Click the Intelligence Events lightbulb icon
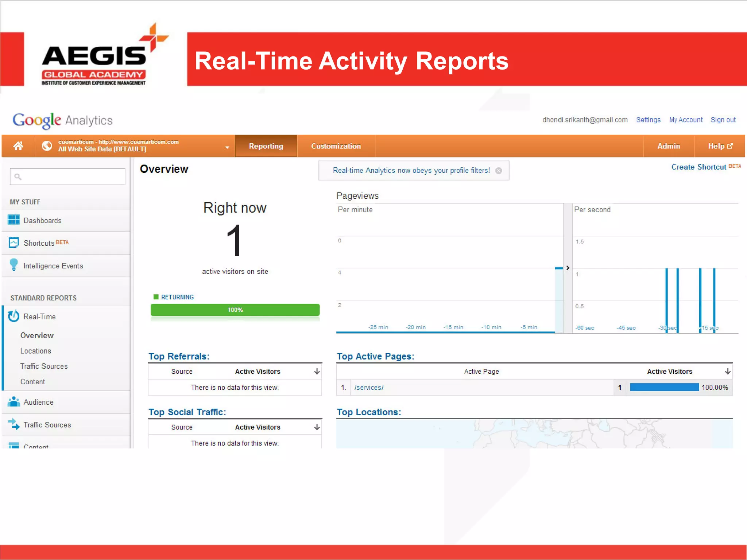This screenshot has height=560, width=747. (13, 265)
